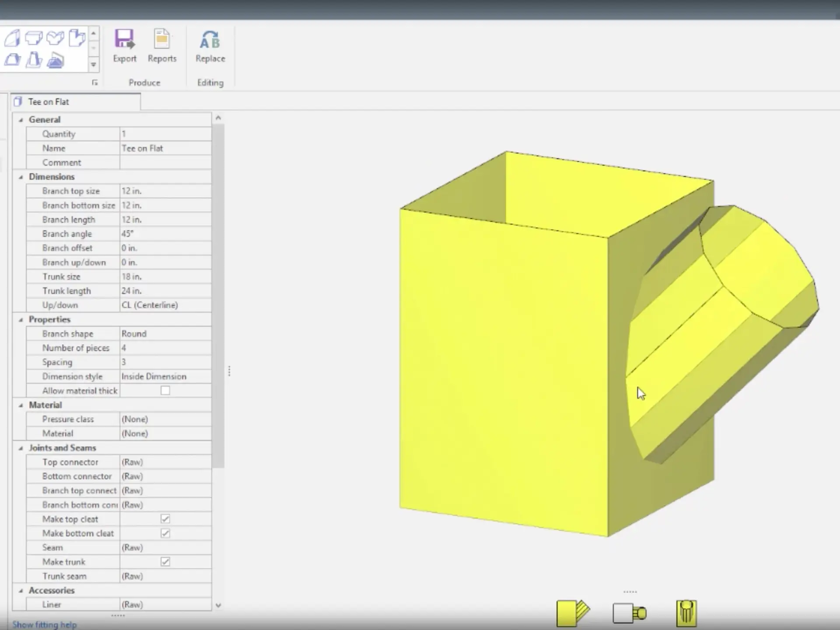Collapse the Dimensions section
The image size is (840, 630).
coord(21,177)
